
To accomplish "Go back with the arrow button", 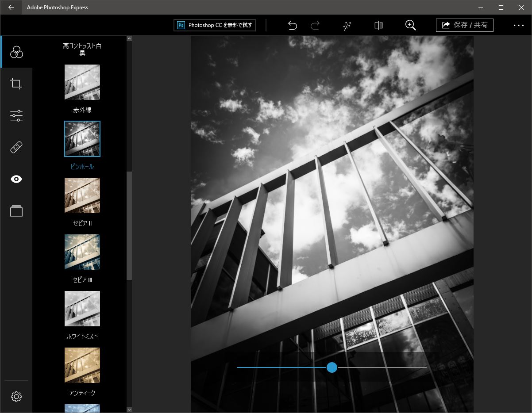I will [x=11, y=8].
